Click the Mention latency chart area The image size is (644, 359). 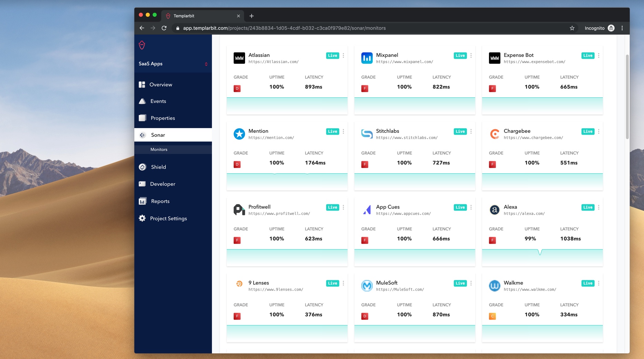[x=287, y=182]
